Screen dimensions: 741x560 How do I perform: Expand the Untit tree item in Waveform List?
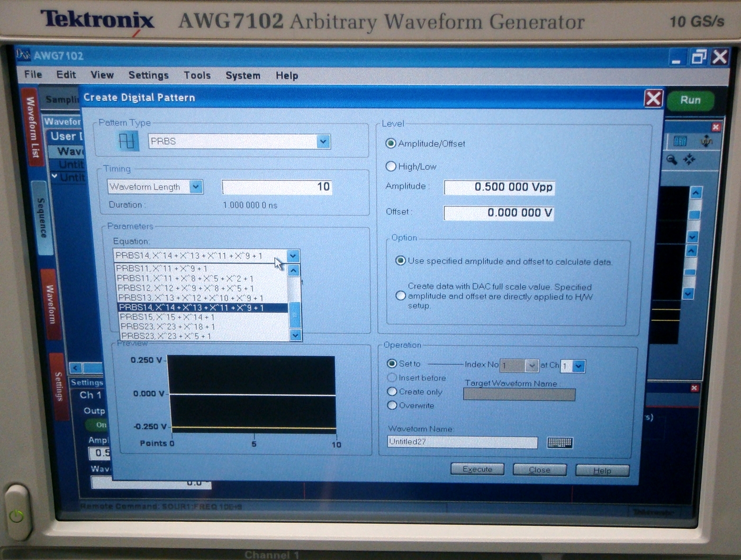(x=55, y=177)
